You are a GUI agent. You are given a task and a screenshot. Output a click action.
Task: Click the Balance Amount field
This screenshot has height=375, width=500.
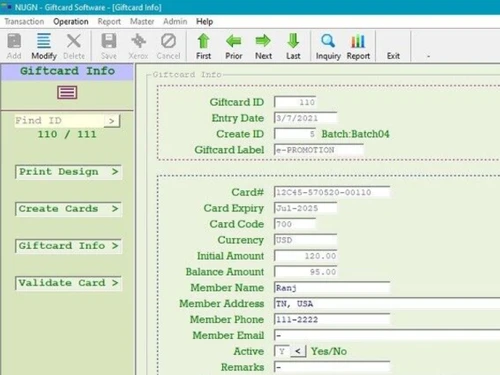(305, 272)
